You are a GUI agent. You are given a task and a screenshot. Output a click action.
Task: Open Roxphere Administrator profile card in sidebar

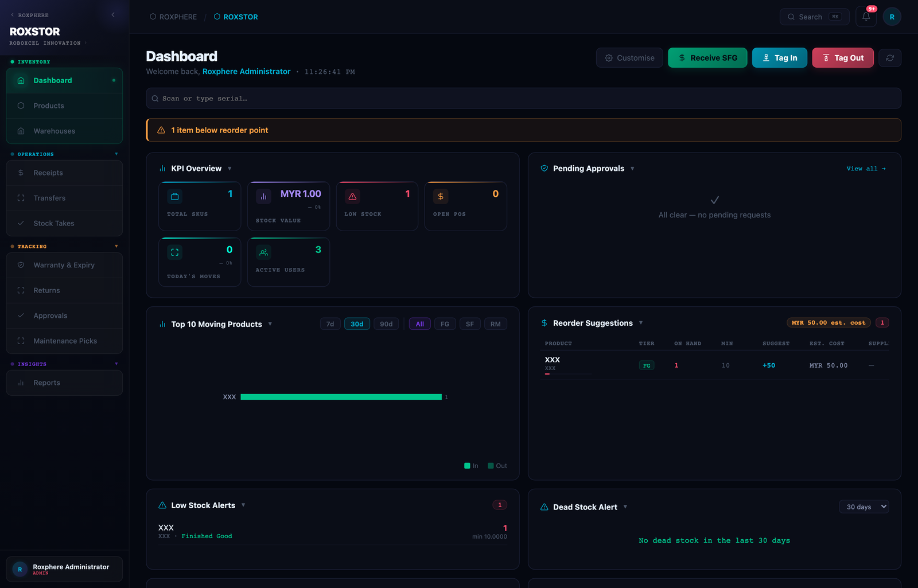coord(64,569)
